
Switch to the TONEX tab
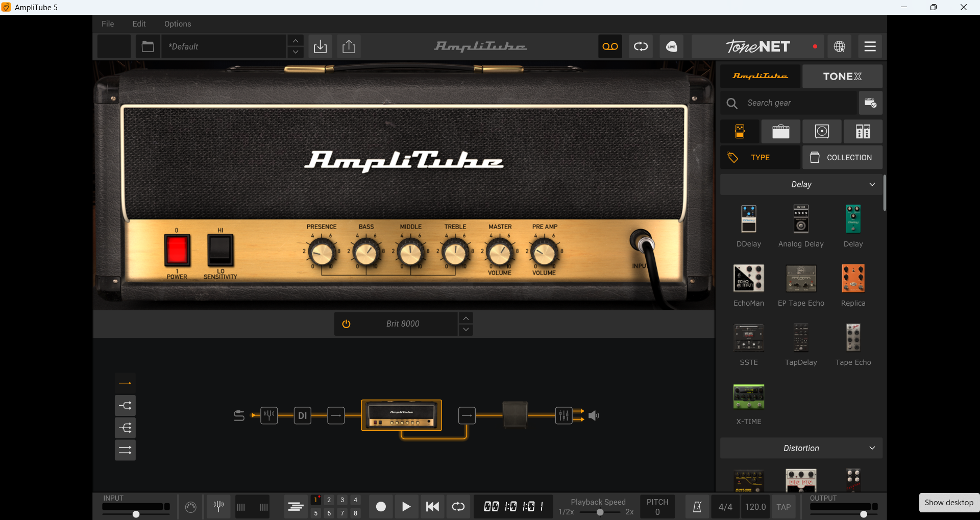pyautogui.click(x=842, y=76)
